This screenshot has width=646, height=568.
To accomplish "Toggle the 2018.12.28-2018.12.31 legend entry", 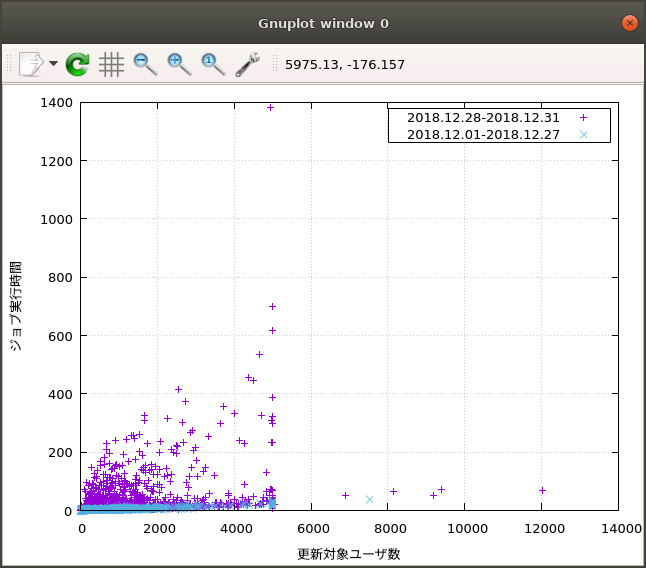I will coord(484,118).
